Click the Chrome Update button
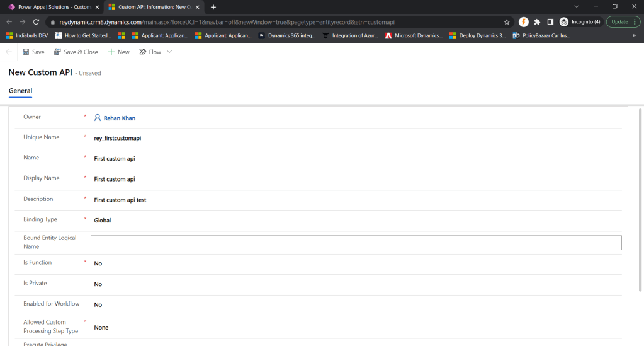The height and width of the screenshot is (346, 644). pyautogui.click(x=619, y=21)
